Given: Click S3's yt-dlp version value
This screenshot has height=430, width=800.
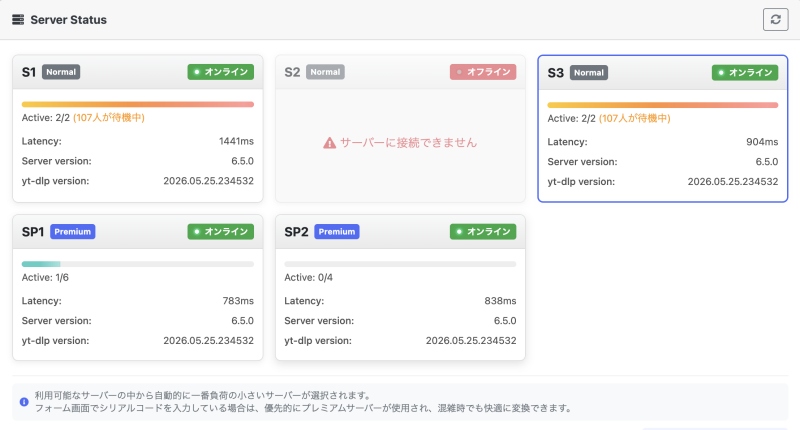Looking at the screenshot, I should pyautogui.click(x=733, y=182).
